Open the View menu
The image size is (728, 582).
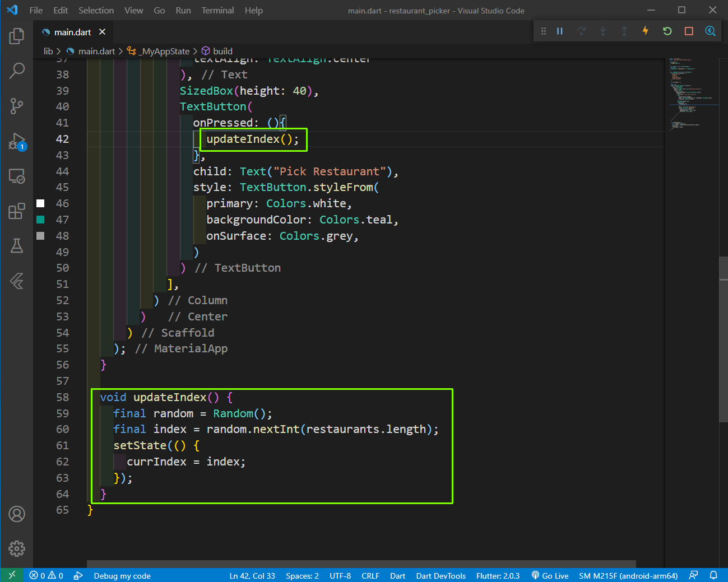click(x=133, y=10)
